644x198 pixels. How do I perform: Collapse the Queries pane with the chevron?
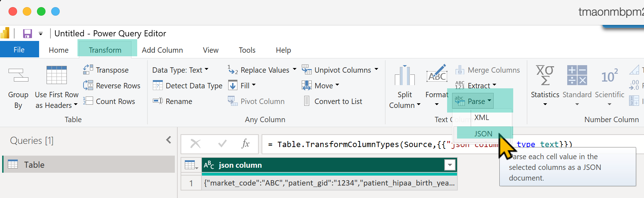[169, 140]
